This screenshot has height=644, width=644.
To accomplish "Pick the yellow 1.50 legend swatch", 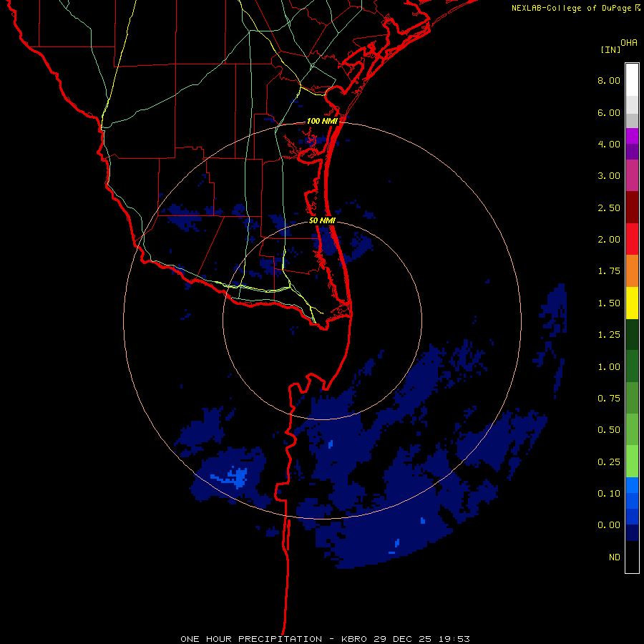I will 632,303.
